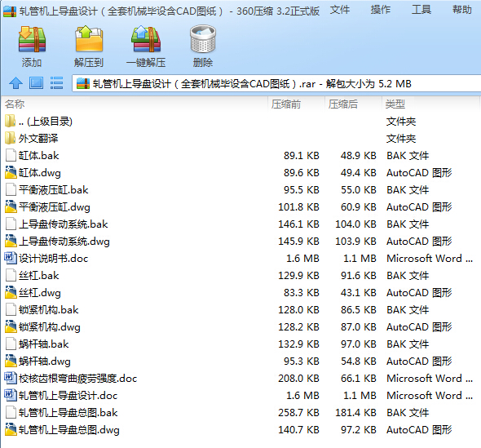The height and width of the screenshot is (448, 481).
Task: Click the AutoCAD icon of 轧管机上导盘总图.dwg
Action: pos(11,429)
